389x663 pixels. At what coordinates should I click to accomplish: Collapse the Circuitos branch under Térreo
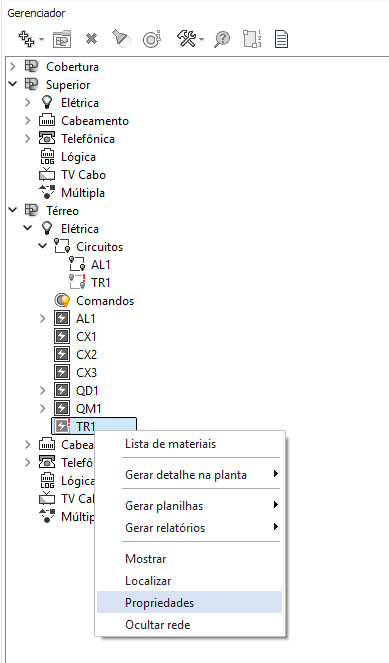tap(42, 246)
